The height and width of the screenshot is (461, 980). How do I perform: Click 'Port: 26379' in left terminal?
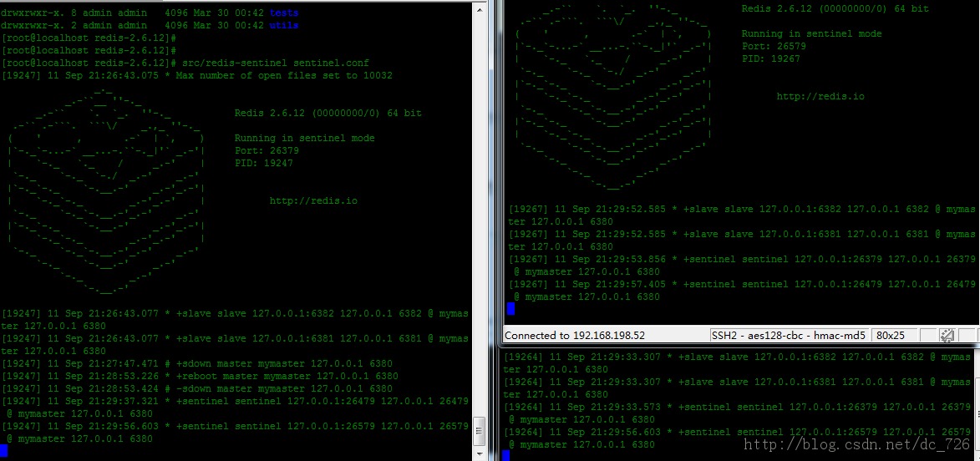(267, 150)
